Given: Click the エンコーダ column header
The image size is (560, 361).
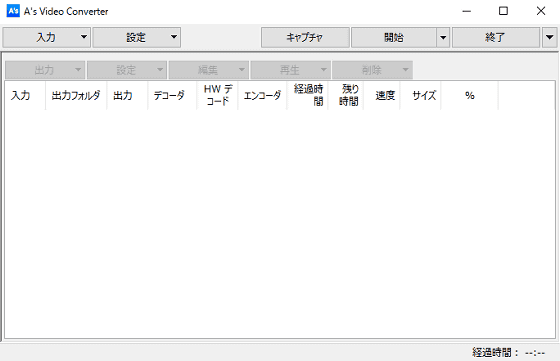Looking at the screenshot, I should click(x=262, y=96).
